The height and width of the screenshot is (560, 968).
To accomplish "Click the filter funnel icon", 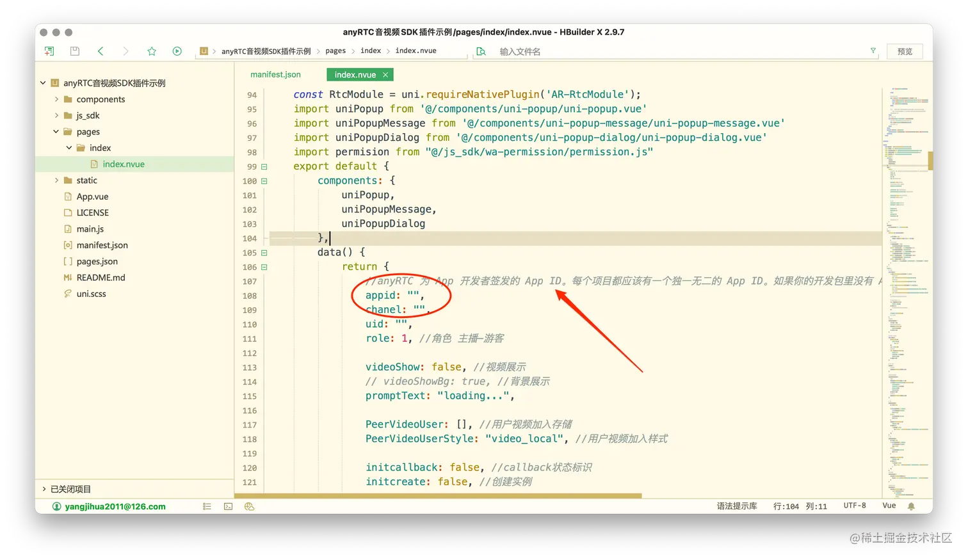I will point(873,51).
